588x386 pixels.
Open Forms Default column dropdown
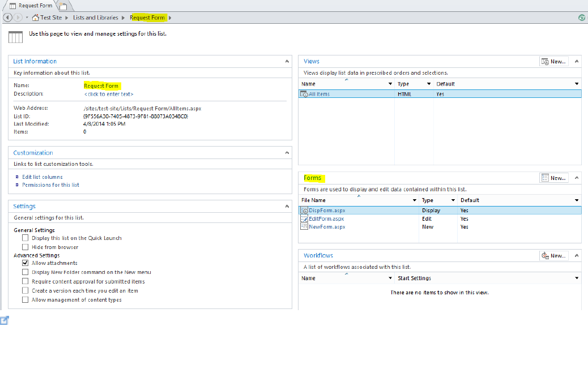pos(577,200)
